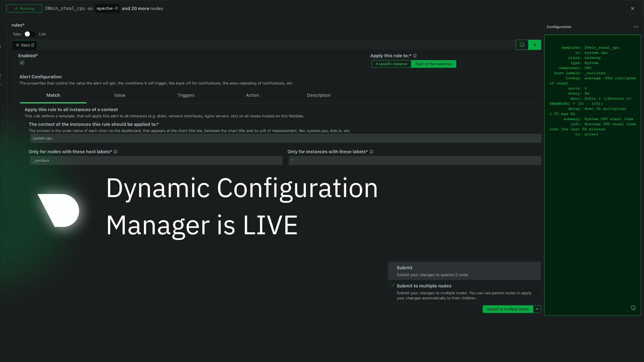Add new rule item with plus button
Image resolution: width=644 pixels, height=362 pixels.
pyautogui.click(x=535, y=45)
